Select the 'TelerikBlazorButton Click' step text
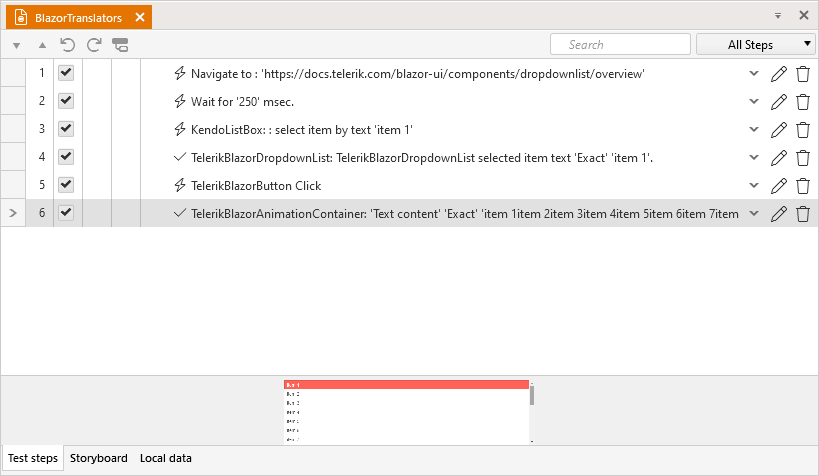 coord(256,185)
